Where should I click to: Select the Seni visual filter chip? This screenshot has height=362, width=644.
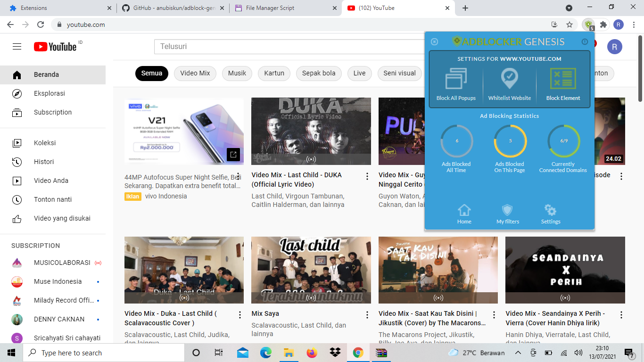click(x=400, y=73)
